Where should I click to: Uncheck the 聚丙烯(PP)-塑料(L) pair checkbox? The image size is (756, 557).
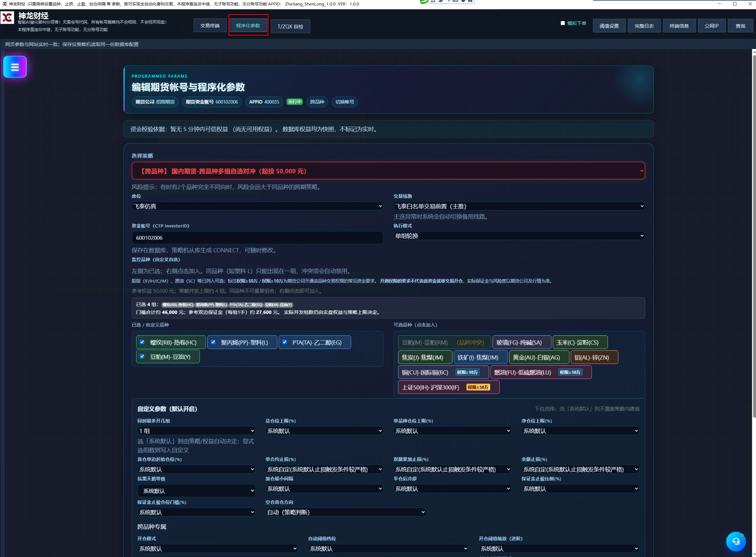coord(213,342)
